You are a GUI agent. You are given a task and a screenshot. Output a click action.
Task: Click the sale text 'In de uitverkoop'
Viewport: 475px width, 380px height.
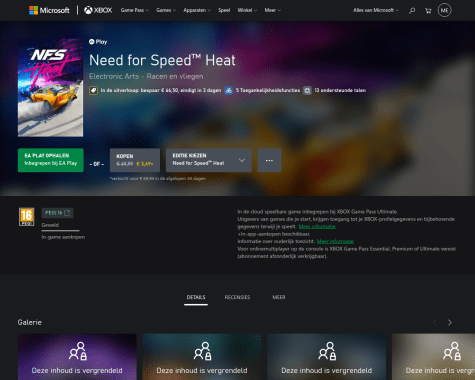tap(161, 90)
